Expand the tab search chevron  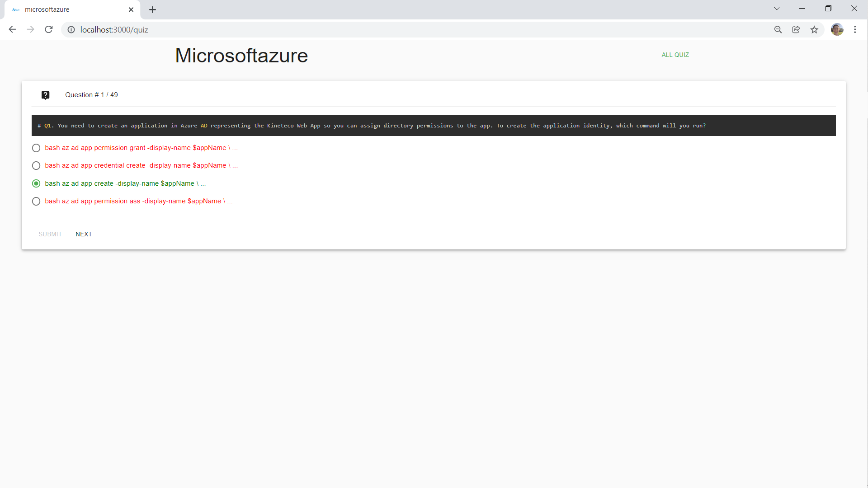[777, 9]
